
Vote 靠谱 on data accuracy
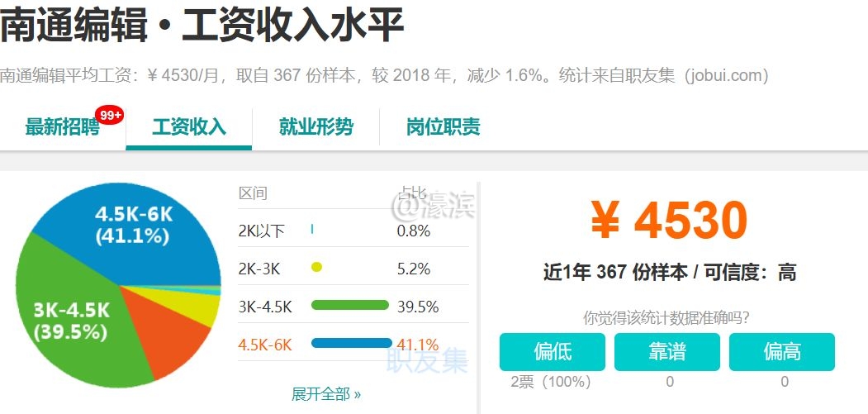click(667, 352)
